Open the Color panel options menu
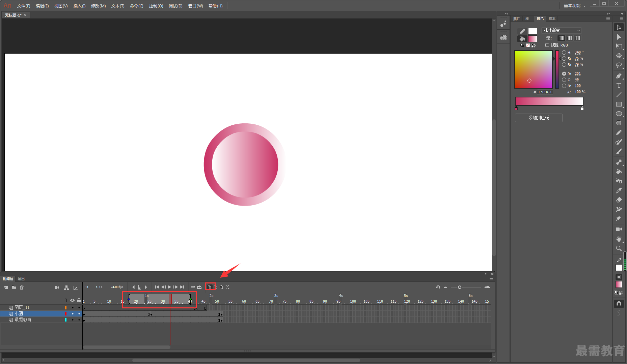627x364 pixels. coord(608,19)
